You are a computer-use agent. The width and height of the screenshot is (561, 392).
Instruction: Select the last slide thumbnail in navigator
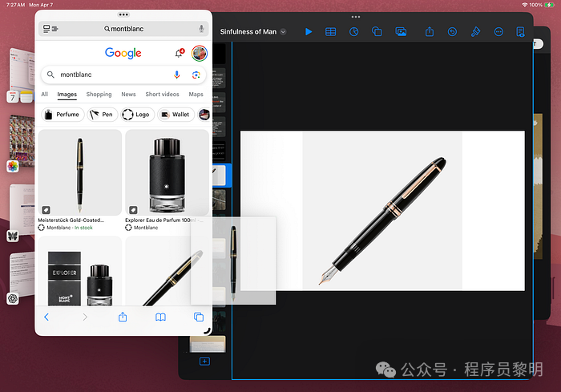click(208, 344)
